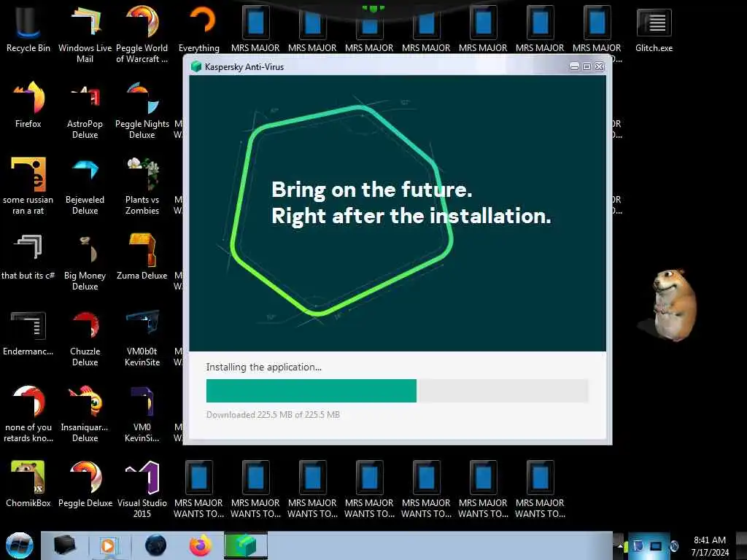Click the 'Bring on the future.' headline
Screen dimensions: 747x560
pyautogui.click(x=372, y=190)
